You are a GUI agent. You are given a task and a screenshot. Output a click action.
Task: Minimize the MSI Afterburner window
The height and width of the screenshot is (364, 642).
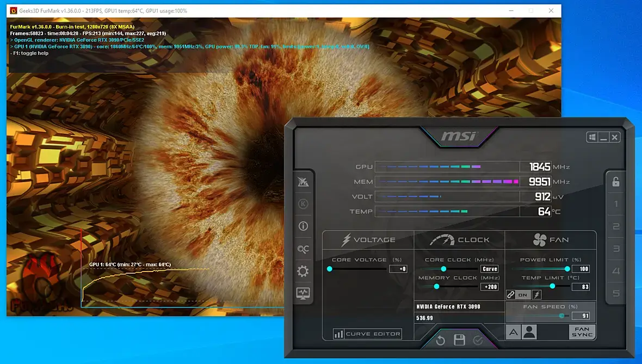(x=603, y=137)
